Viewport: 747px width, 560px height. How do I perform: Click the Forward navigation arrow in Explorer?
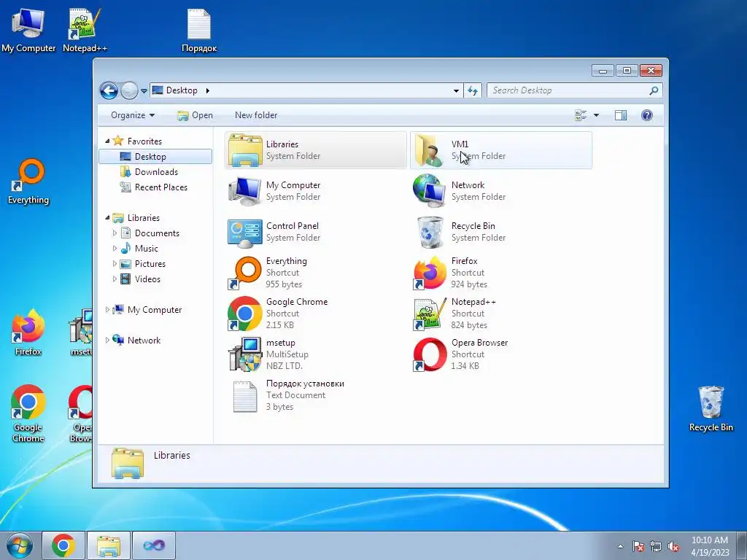[129, 90]
